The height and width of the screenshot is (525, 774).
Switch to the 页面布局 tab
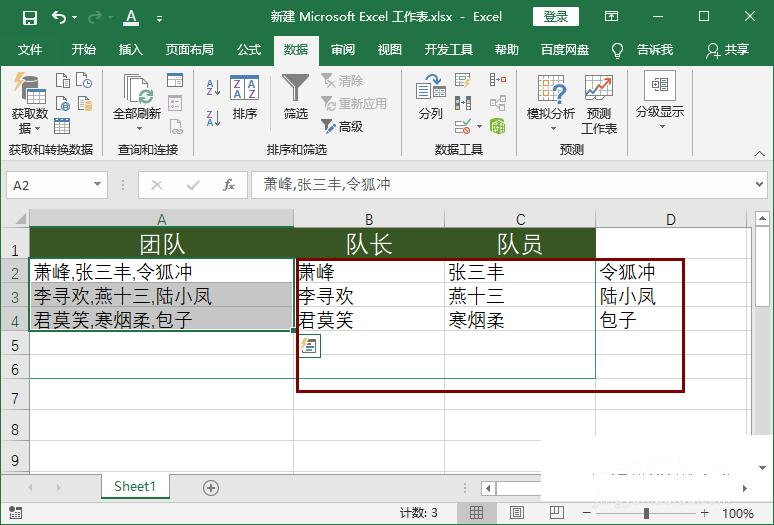(190, 49)
